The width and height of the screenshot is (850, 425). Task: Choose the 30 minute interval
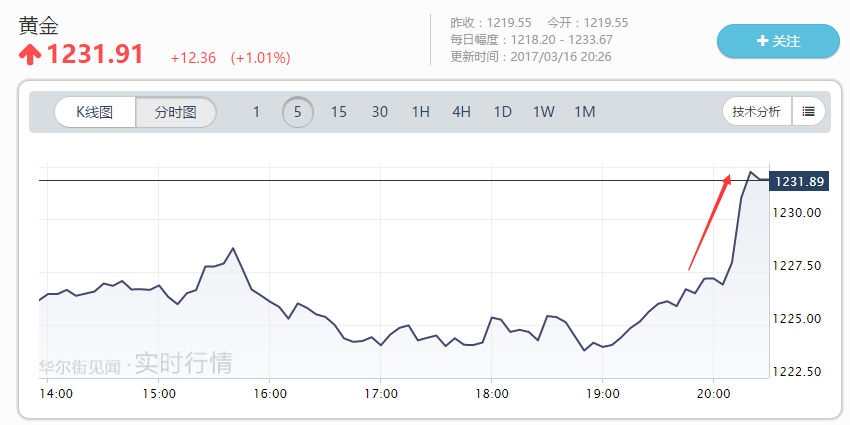click(x=380, y=112)
